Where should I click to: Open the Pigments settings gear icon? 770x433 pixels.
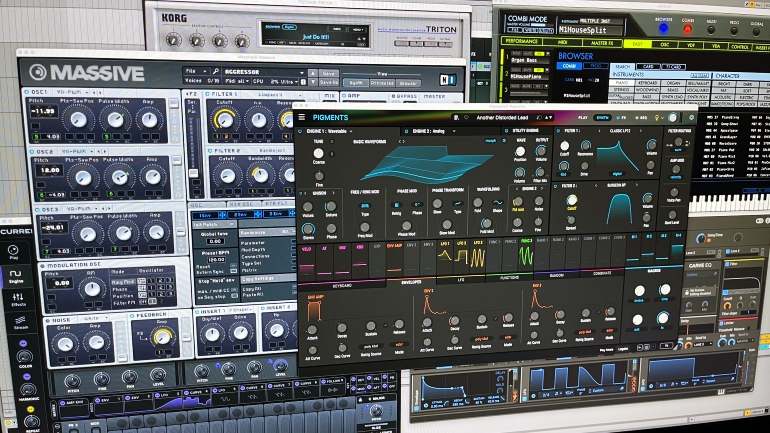691,118
